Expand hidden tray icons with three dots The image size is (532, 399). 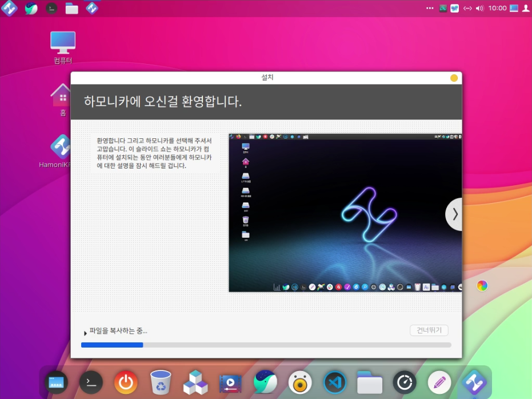point(430,8)
